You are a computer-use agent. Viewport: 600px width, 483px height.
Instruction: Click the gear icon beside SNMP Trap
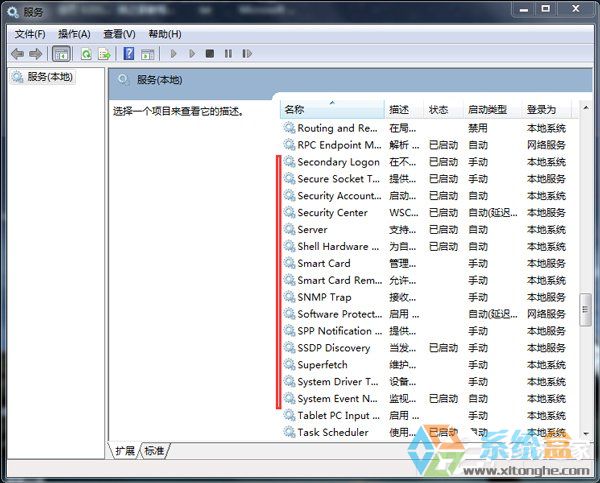(289, 297)
